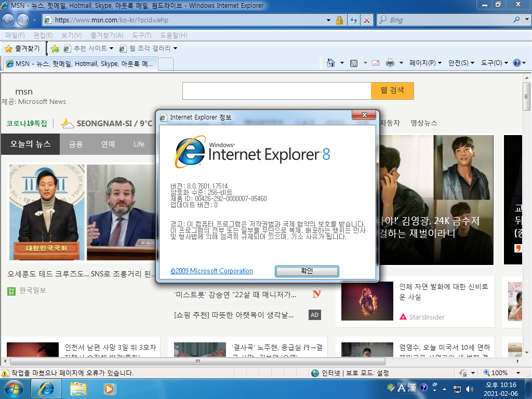The width and height of the screenshot is (532, 399).
Task: Expand the 추천 사이트 dropdown
Action: pyautogui.click(x=111, y=48)
